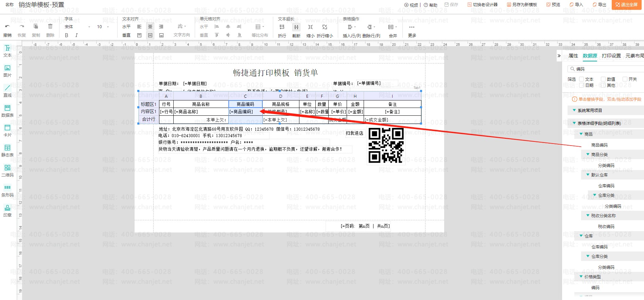
Task: Click the 撤销 (undo) arrow icon
Action: (7, 26)
